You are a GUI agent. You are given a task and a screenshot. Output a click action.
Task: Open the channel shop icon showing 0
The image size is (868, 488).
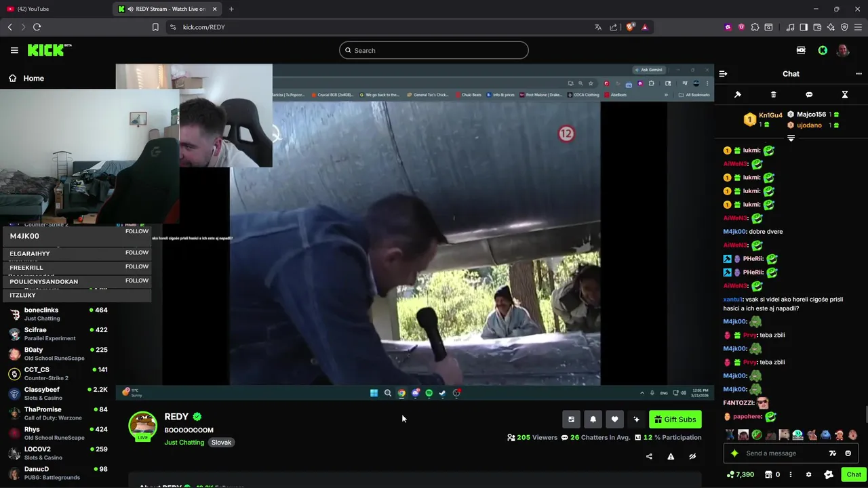[774, 474]
